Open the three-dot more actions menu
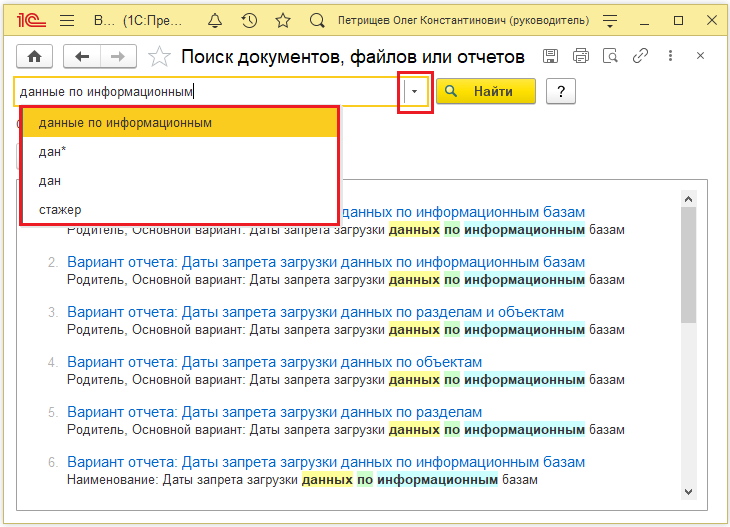This screenshot has width=730, height=527. point(670,56)
